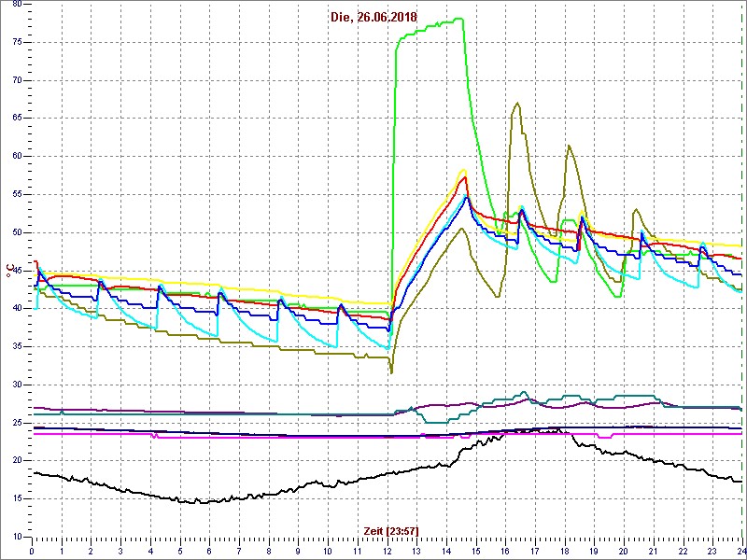
Task: Click hour 1 on the time axis
Action: point(62,551)
